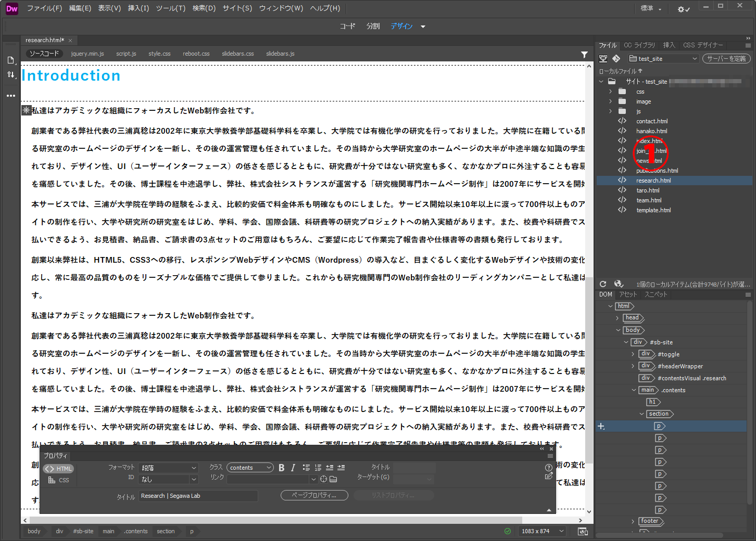Screen dimensions: 756x541
Task: Open the test_site site dropdown
Action: click(663, 59)
